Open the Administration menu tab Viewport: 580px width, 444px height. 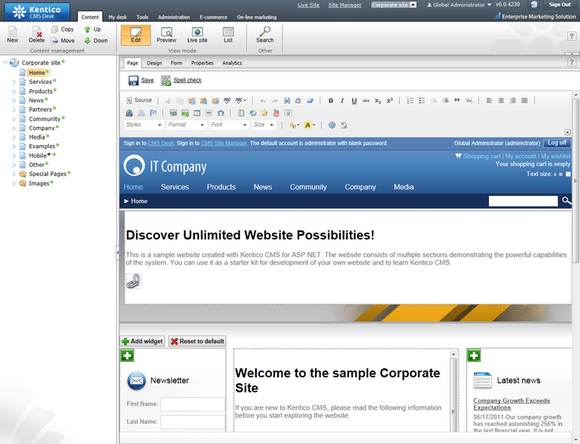tap(174, 17)
